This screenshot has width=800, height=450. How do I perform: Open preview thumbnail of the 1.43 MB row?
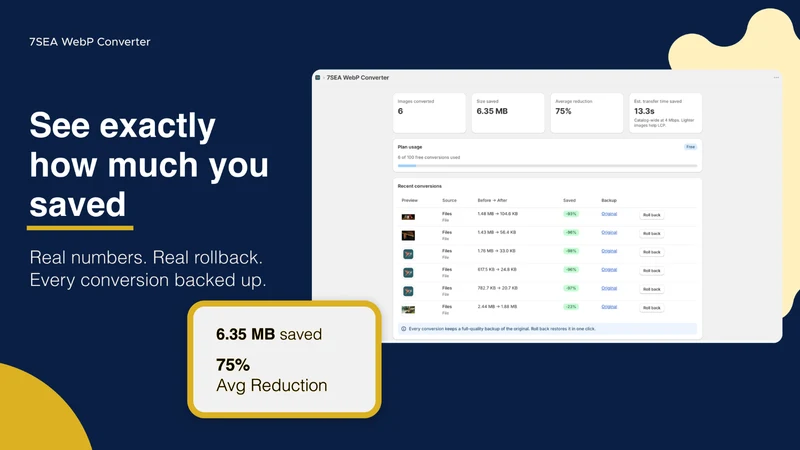(x=408, y=235)
